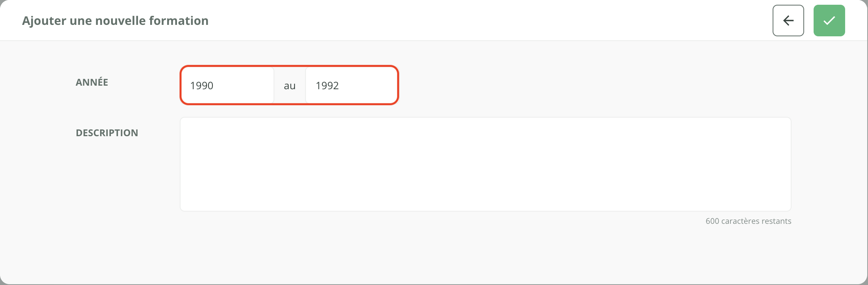Focus the end year field showing 1992
The image size is (868, 285).
pyautogui.click(x=351, y=85)
